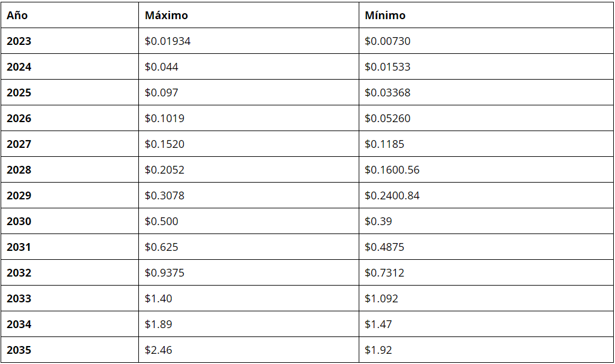Select the $0.3078 maximum for 2029
The height and width of the screenshot is (364, 615).
click(x=165, y=196)
